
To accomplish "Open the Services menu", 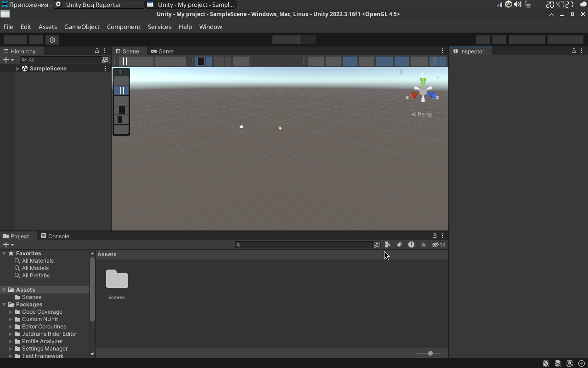I will tap(159, 27).
